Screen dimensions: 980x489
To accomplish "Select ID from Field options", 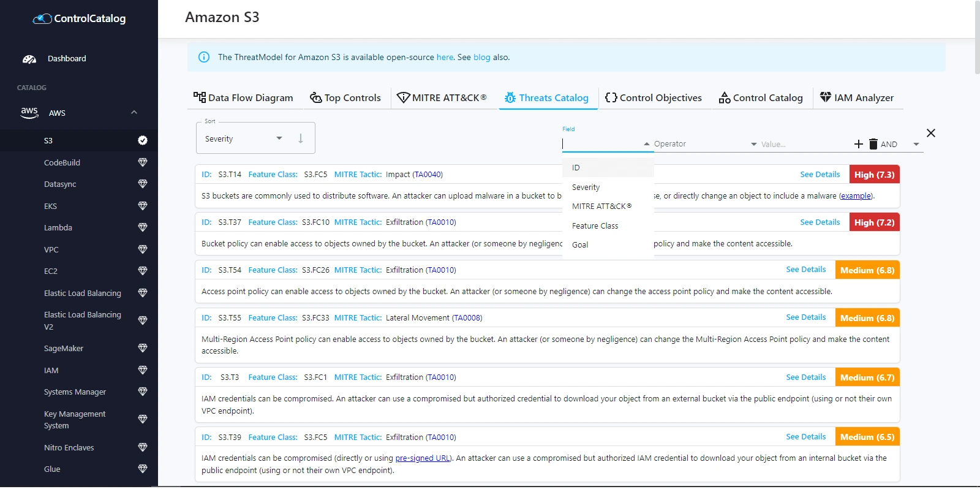I will pos(608,168).
